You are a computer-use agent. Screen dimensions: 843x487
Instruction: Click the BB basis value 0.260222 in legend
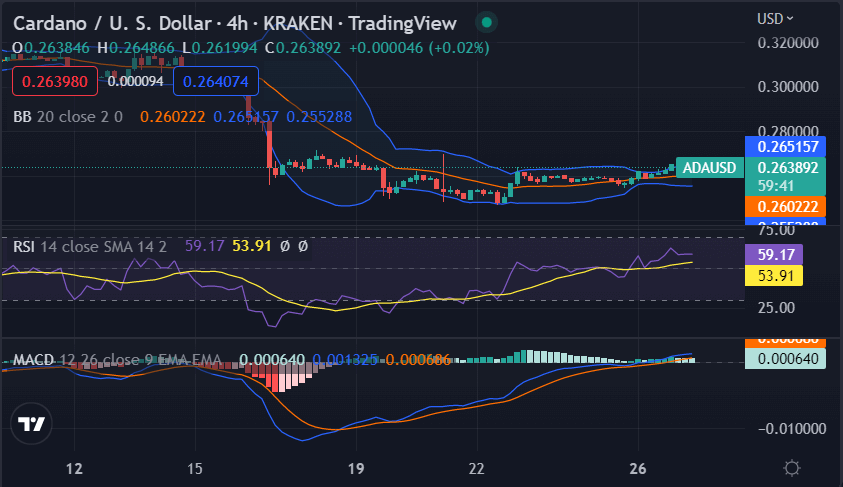[173, 117]
